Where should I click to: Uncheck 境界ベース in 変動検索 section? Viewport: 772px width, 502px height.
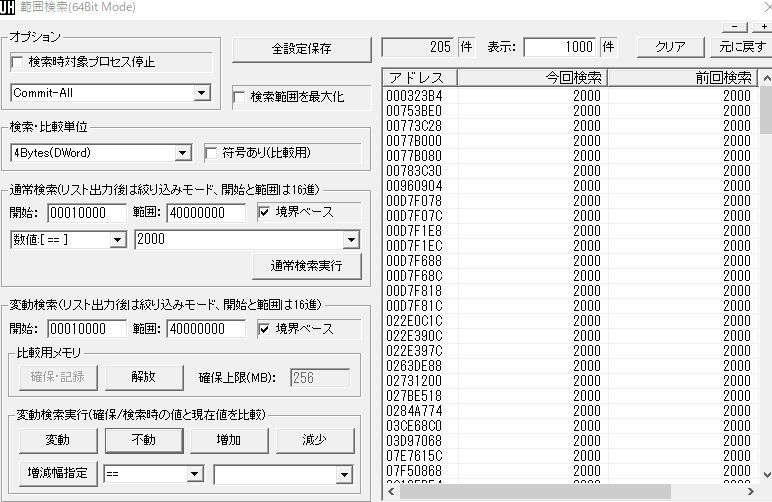[264, 329]
